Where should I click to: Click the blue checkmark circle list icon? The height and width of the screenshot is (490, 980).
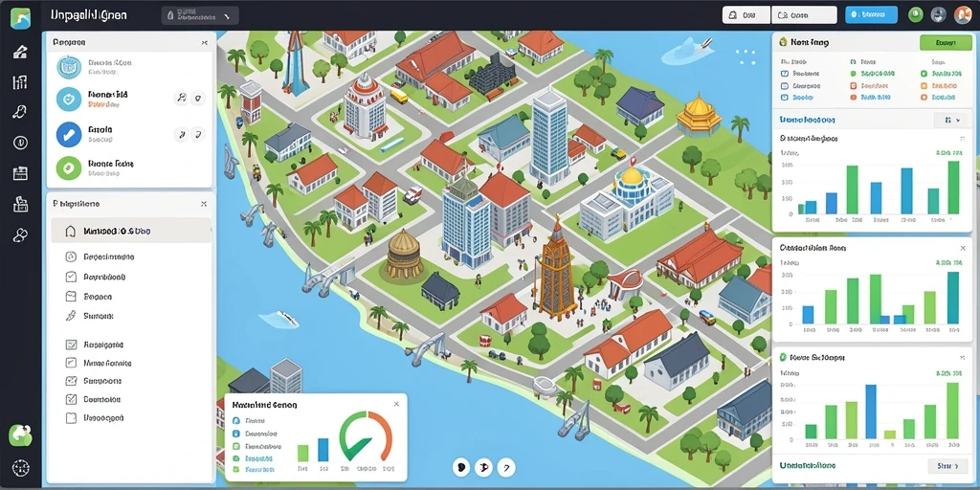pos(69,134)
